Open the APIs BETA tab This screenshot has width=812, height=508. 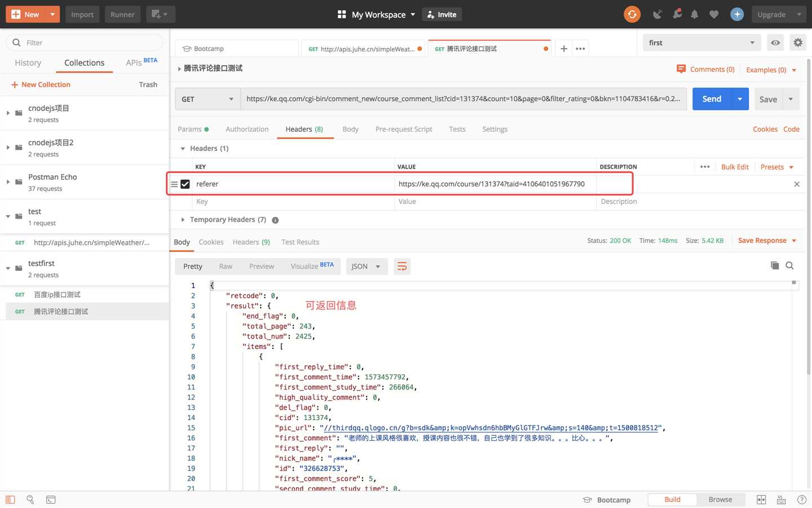(142, 62)
